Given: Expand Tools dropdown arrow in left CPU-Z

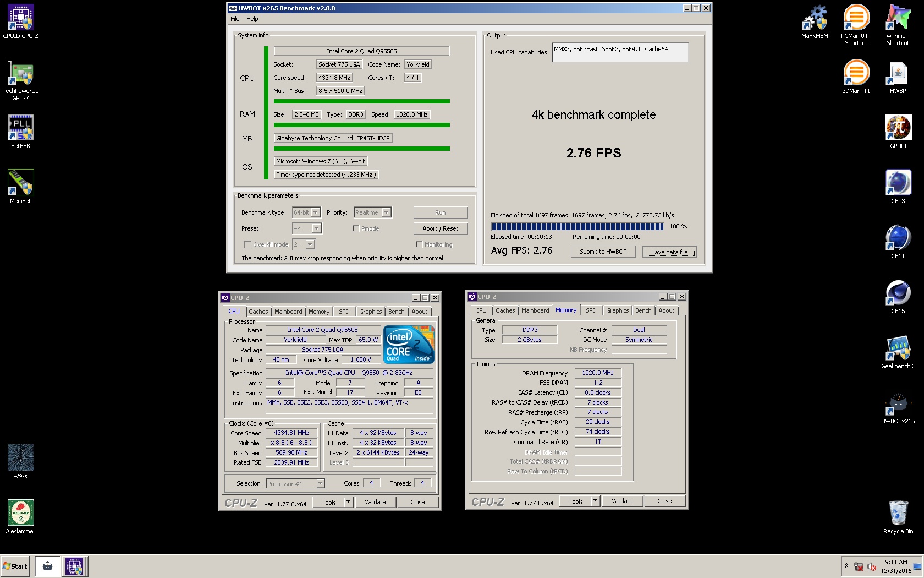Looking at the screenshot, I should tap(348, 502).
